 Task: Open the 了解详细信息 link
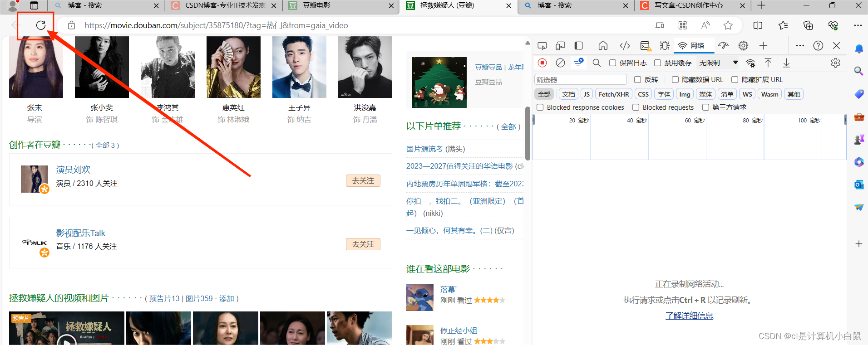(x=689, y=316)
